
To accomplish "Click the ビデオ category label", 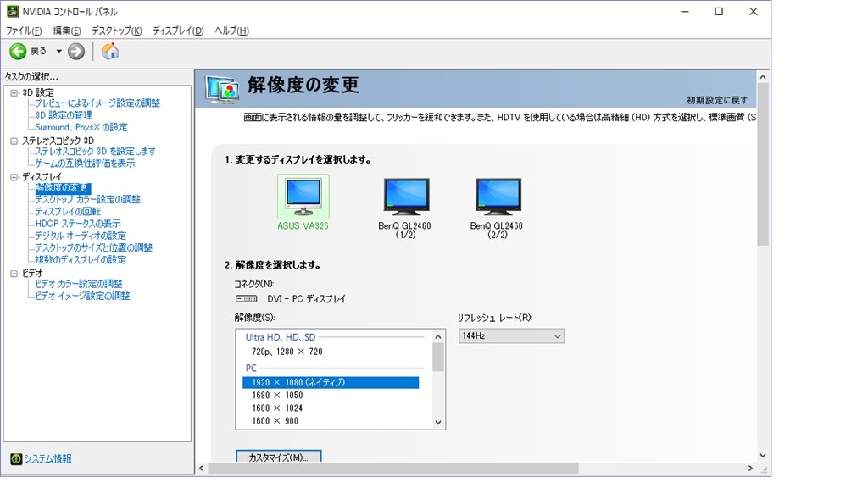I will [x=32, y=274].
